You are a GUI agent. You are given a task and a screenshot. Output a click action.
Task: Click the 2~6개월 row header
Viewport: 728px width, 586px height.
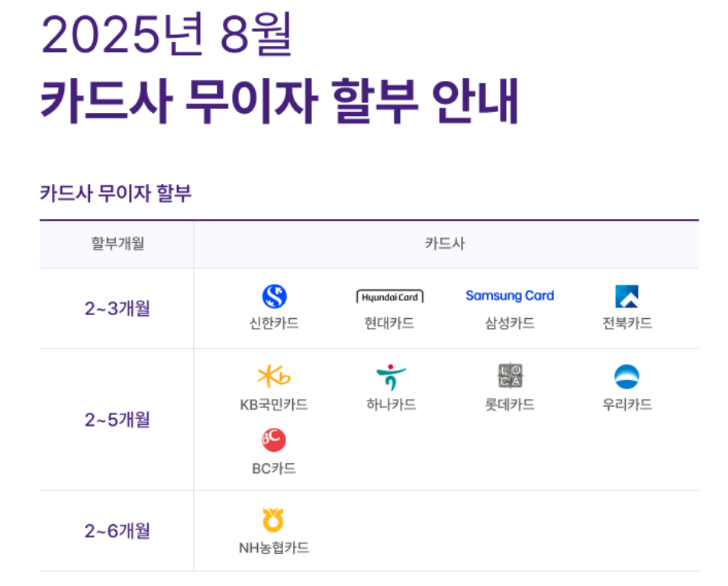117,531
